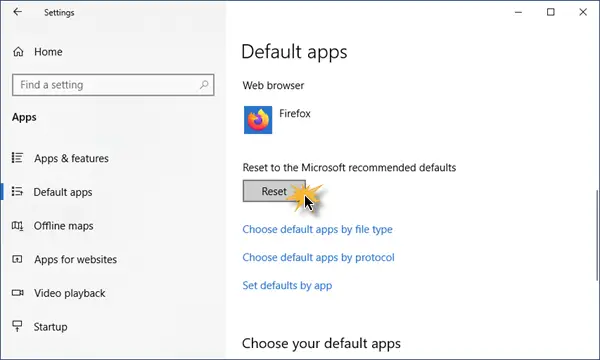
Task: Click the Startup monitor icon
Action: [x=17, y=326]
